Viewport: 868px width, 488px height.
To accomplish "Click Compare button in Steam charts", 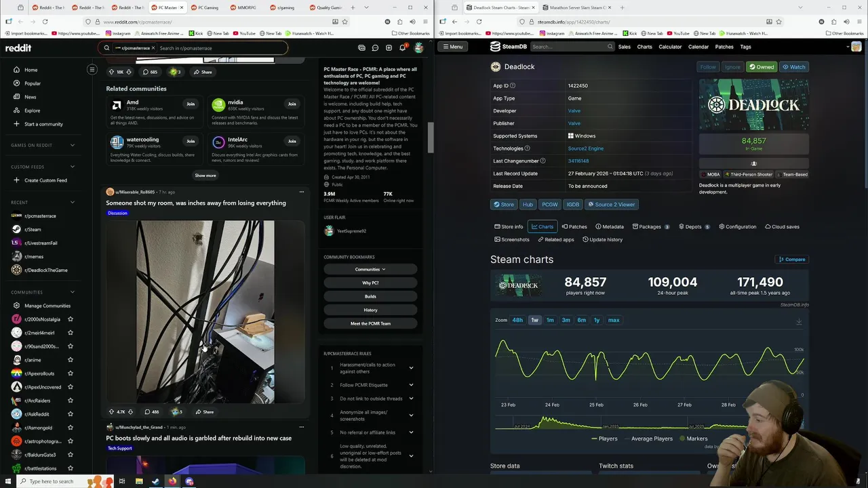I will [791, 259].
